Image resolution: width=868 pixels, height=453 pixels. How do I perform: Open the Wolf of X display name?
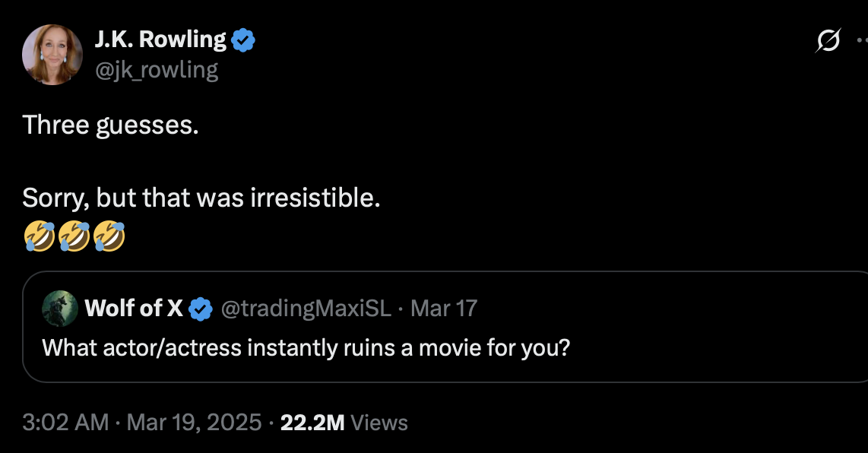(134, 308)
